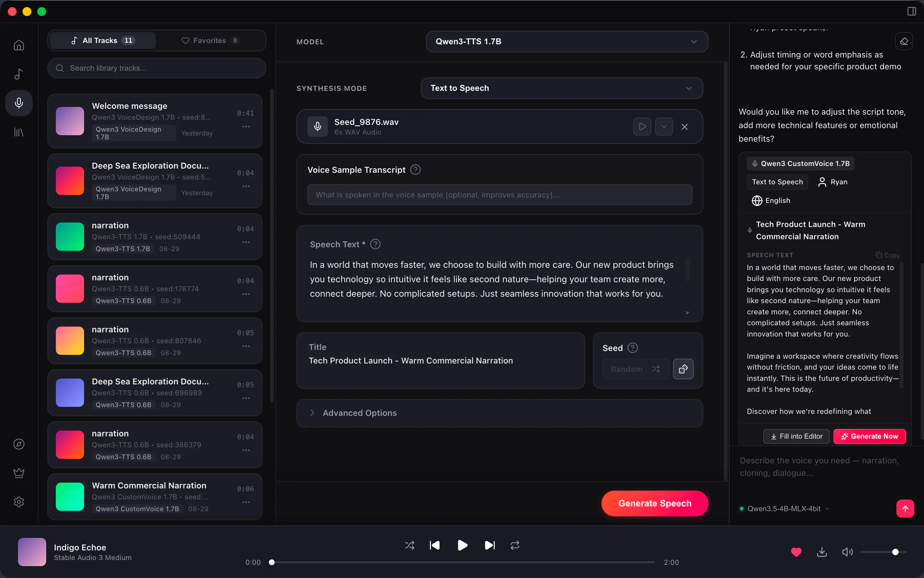Viewport: 924px width, 578px height.
Task: Switch to the All Tracks tab
Action: pos(103,40)
